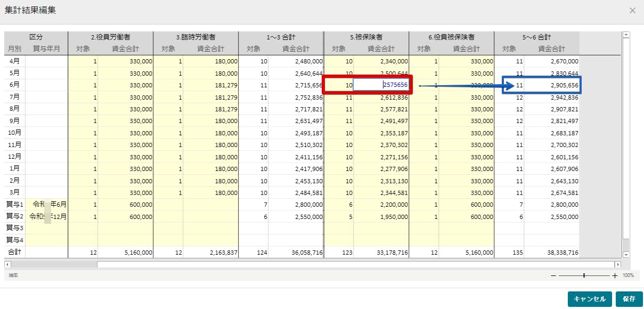Click the vertical scrollbar down arrow
The height and width of the screenshot is (309, 644).
[626, 255]
